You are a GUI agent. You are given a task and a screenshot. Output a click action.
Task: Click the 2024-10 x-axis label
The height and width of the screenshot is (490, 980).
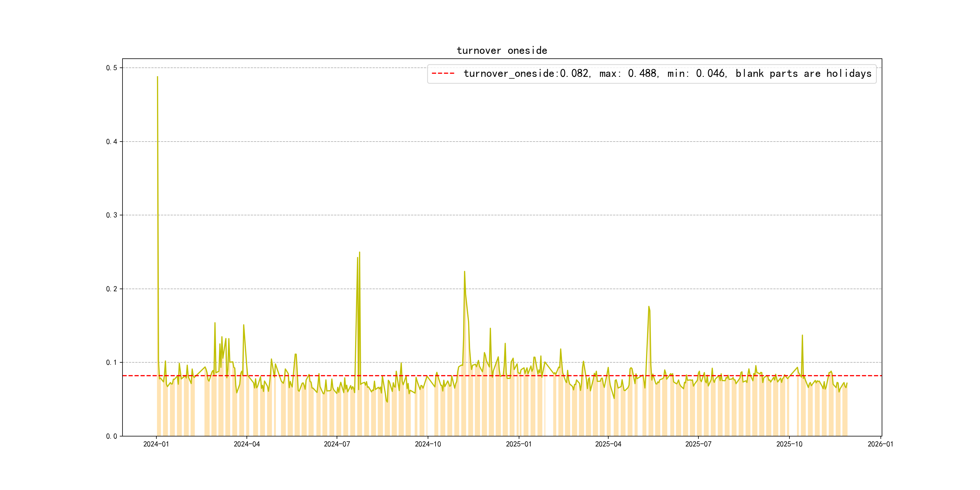click(x=428, y=444)
